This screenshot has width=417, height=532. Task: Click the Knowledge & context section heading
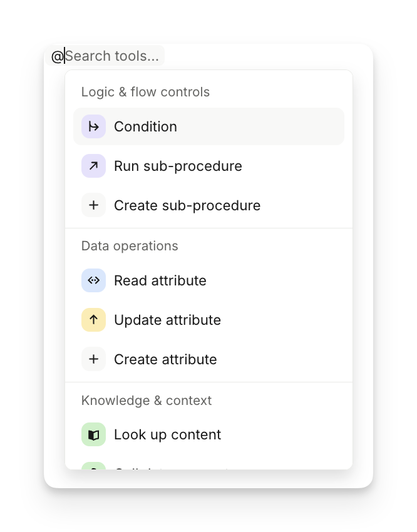click(147, 401)
